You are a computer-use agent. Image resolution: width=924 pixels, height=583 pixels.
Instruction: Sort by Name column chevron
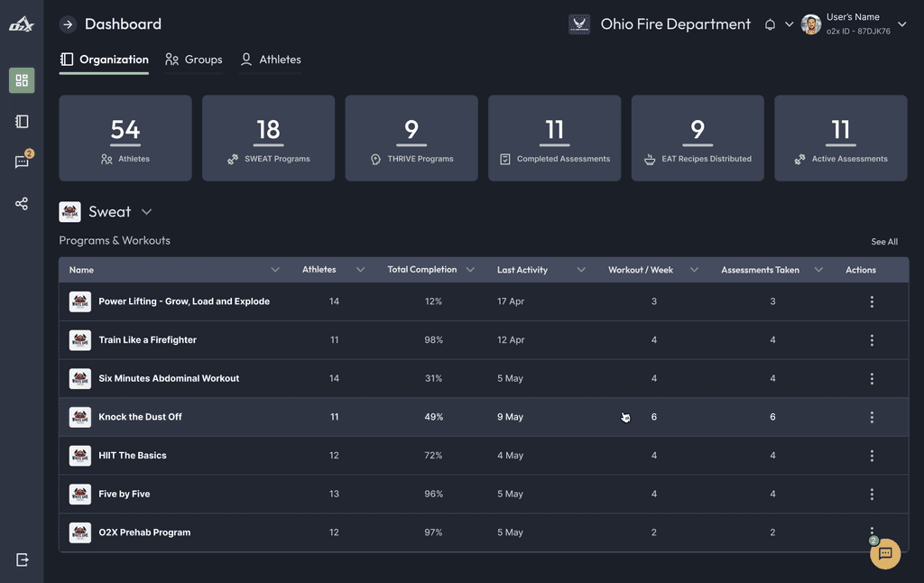(275, 270)
